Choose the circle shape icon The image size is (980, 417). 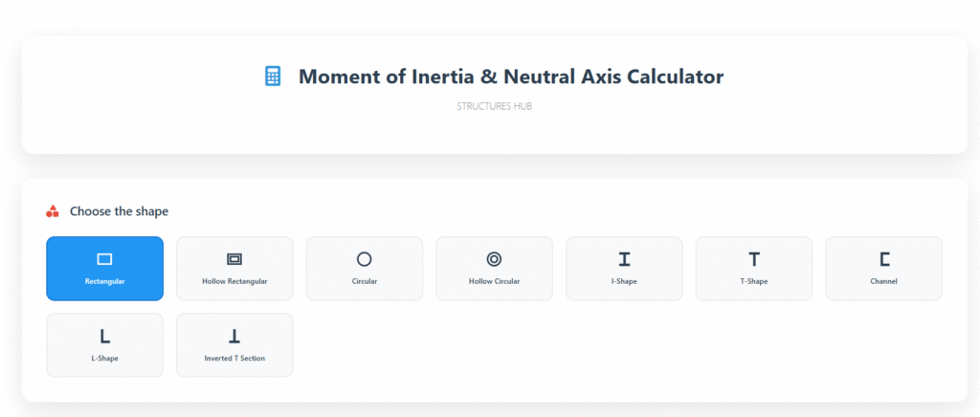click(364, 259)
